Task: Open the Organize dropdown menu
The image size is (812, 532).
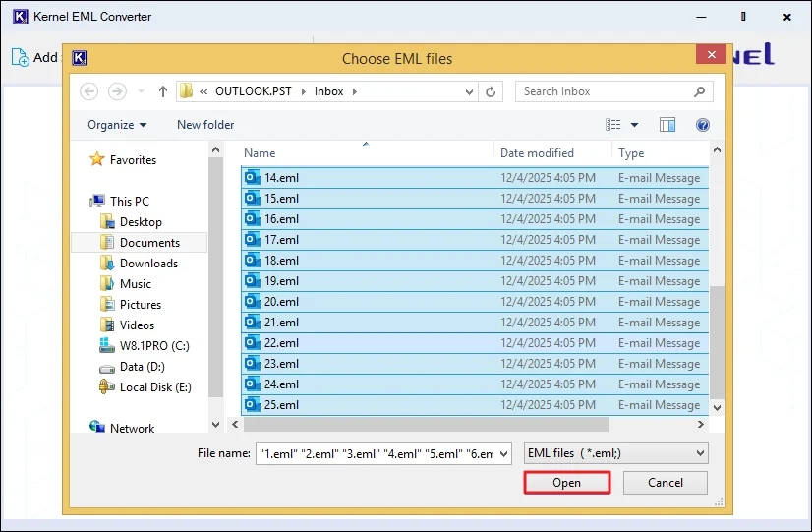Action: click(117, 125)
